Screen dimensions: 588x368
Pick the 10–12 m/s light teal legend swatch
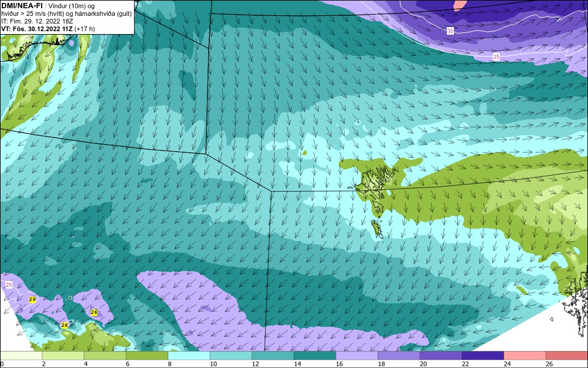(231, 356)
